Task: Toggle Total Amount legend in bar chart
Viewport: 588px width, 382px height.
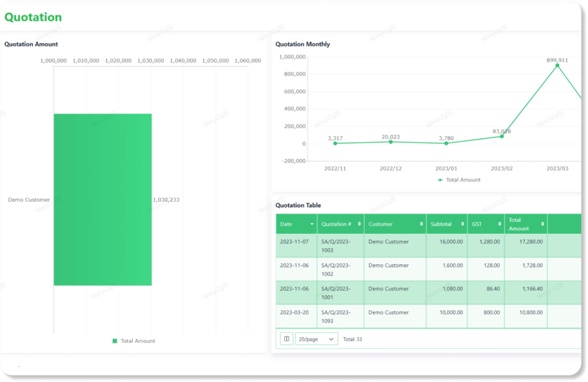Action: (134, 341)
